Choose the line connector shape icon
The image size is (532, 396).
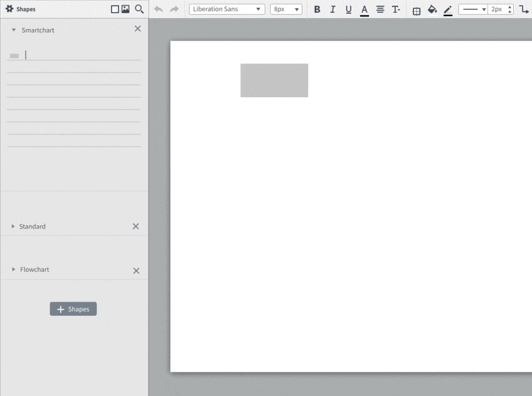524,9
